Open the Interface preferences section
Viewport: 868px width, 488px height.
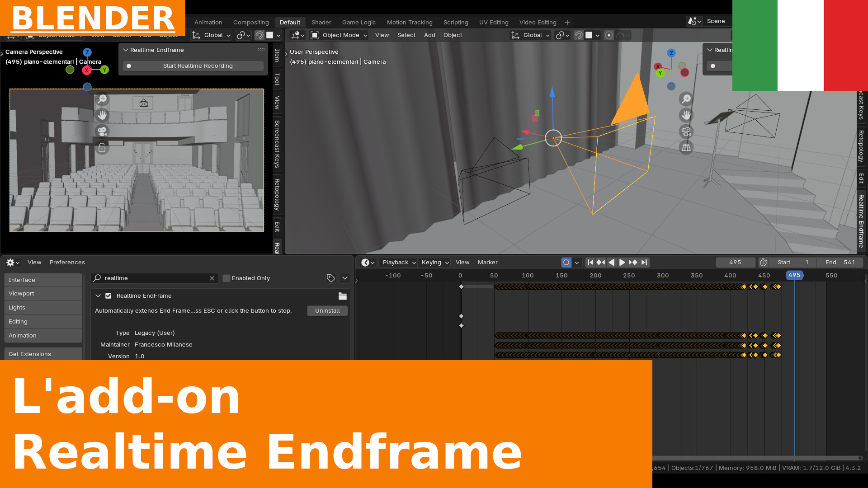click(43, 280)
